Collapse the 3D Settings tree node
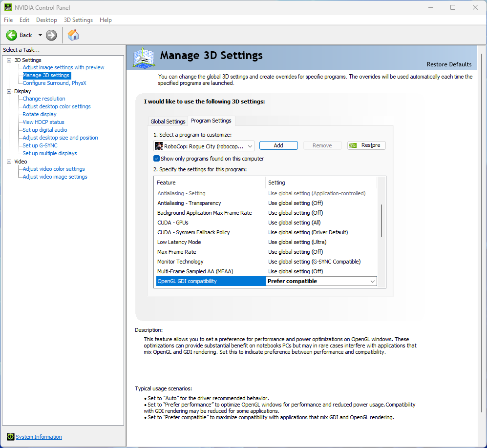The width and height of the screenshot is (487, 448). point(9,60)
